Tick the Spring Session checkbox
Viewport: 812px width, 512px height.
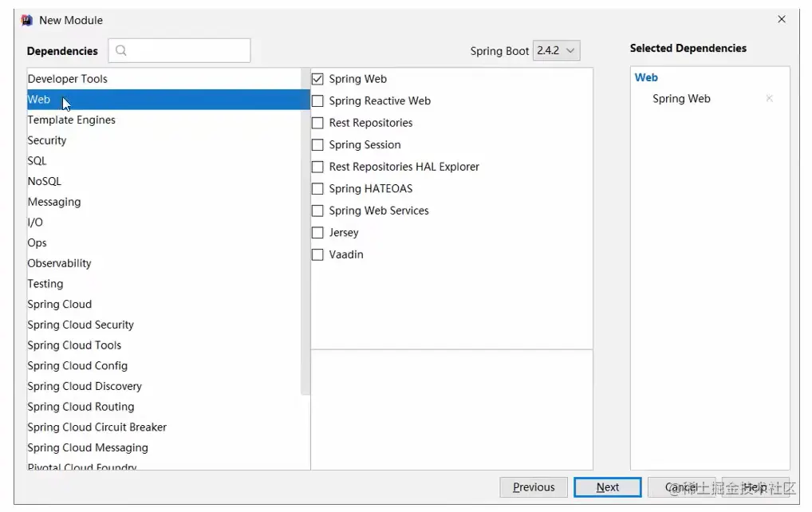(x=317, y=145)
